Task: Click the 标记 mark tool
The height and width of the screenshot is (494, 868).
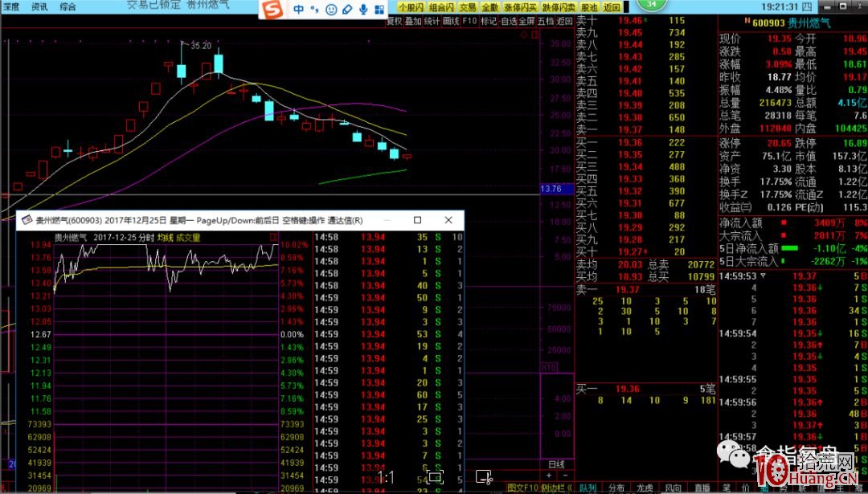Action: [489, 21]
